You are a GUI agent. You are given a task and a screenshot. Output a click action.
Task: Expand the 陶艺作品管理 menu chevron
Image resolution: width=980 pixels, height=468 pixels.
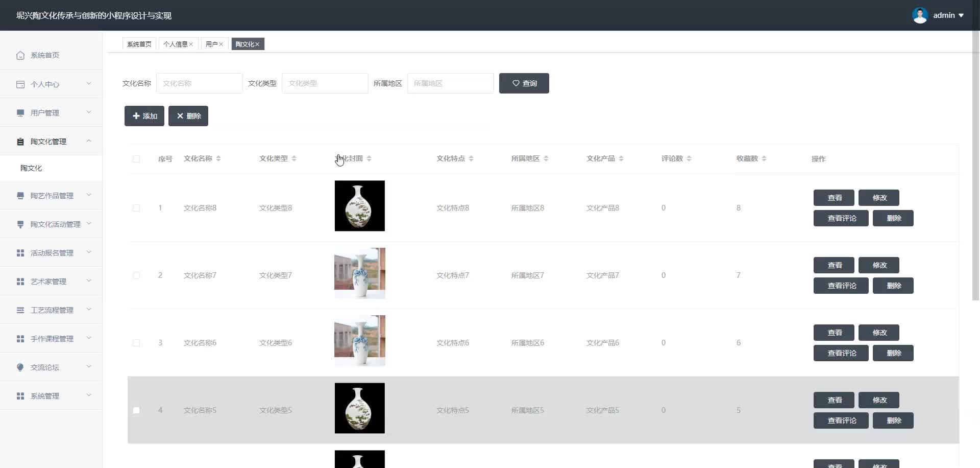point(89,195)
